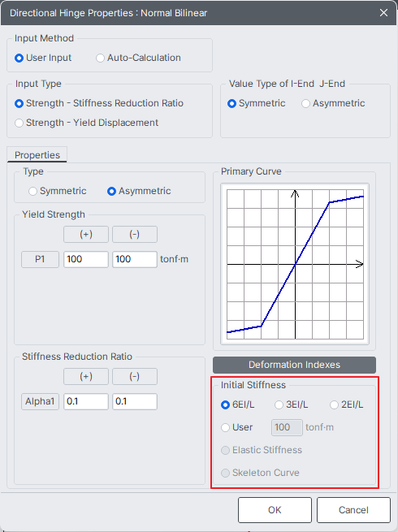Screen dimensions: 398x532
Task: Select User Input radio button
Action: [43, 58]
